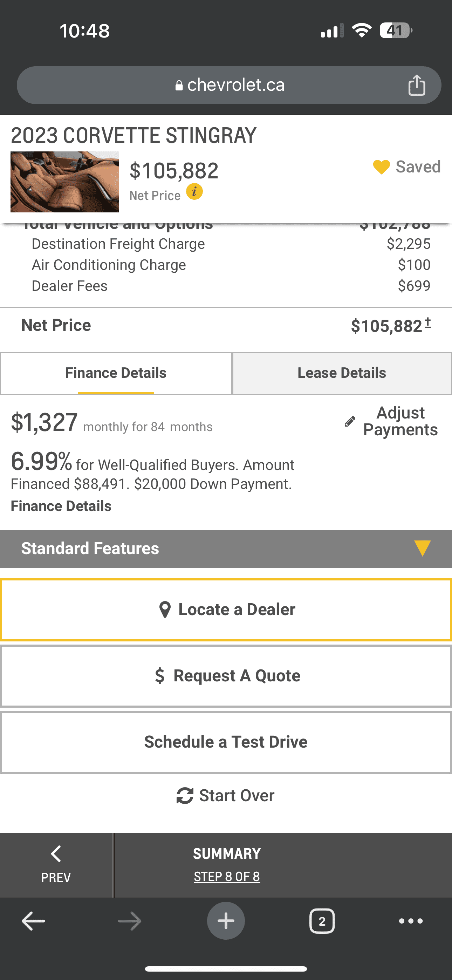Viewport: 452px width, 980px height.
Task: Switch to the Lease Details tab
Action: point(342,373)
